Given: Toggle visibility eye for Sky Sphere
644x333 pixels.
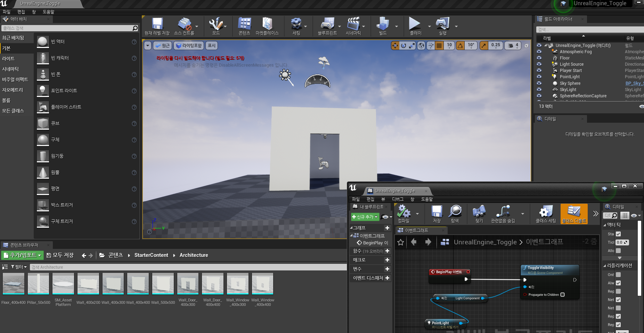Looking at the screenshot, I should 539,83.
